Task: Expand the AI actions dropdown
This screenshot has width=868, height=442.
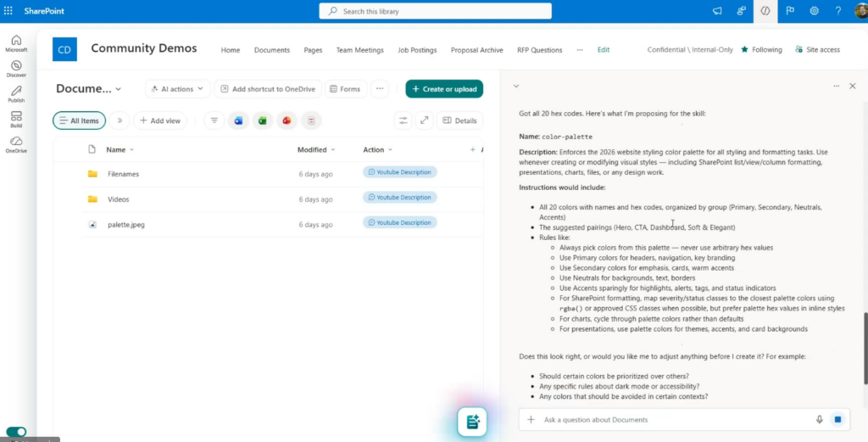Action: [x=176, y=89]
